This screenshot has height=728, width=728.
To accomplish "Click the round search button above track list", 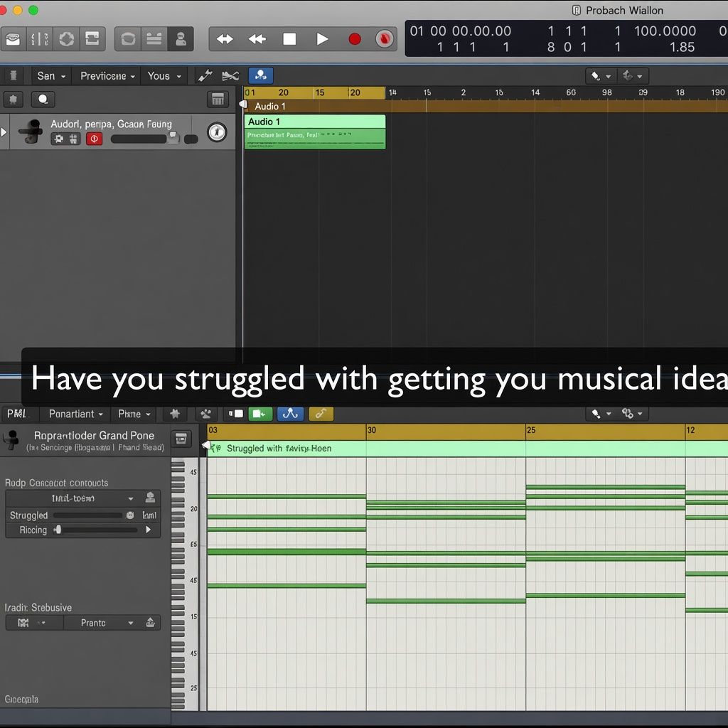I will (x=43, y=100).
